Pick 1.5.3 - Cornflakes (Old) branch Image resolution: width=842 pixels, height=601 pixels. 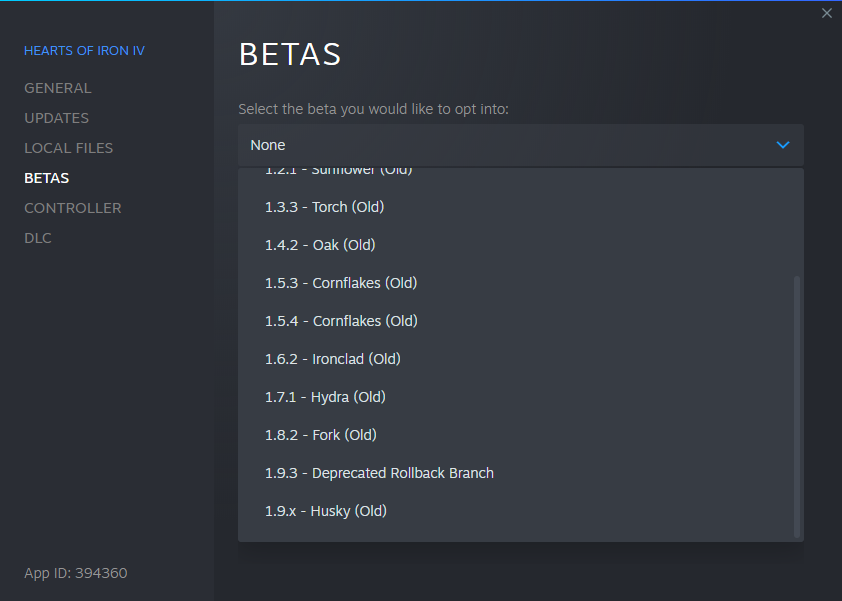pos(341,283)
